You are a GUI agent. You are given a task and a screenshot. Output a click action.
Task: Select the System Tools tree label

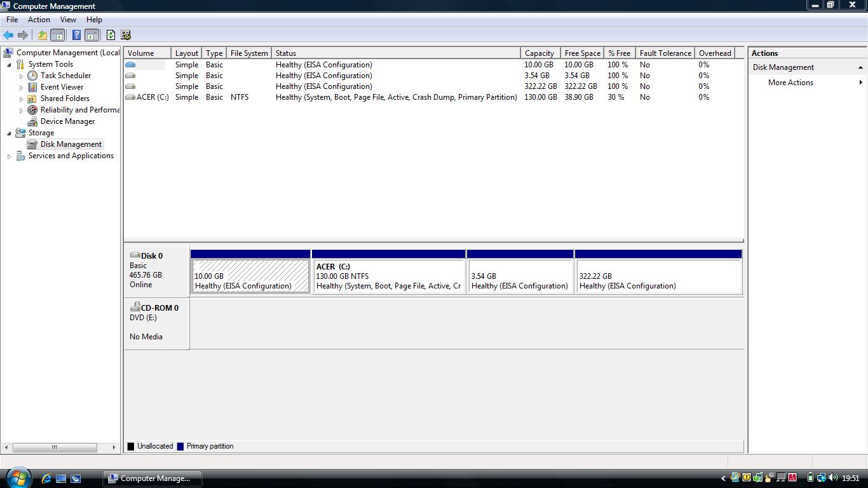click(50, 64)
